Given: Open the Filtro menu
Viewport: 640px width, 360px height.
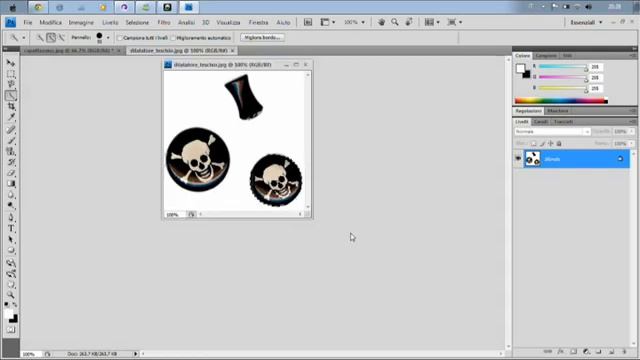Looking at the screenshot, I should (x=164, y=22).
